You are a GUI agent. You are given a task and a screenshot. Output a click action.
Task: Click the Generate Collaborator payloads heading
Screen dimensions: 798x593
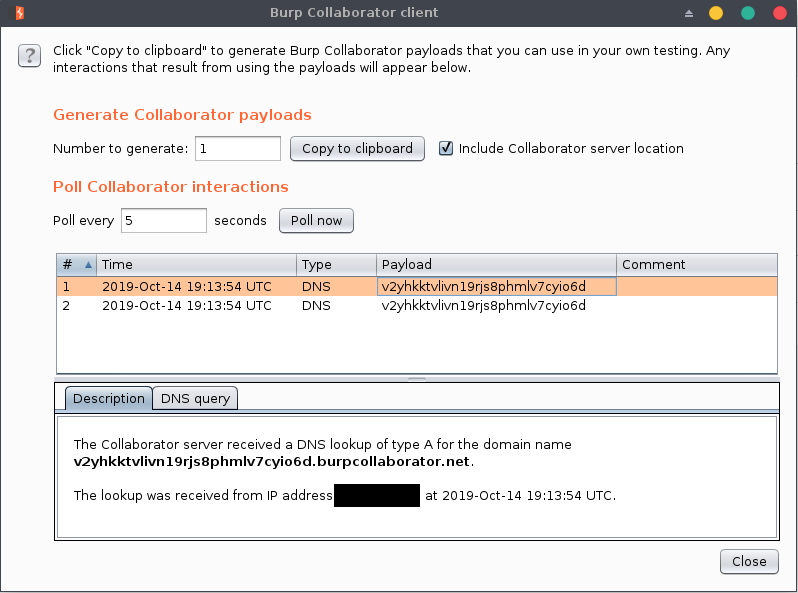pos(182,115)
